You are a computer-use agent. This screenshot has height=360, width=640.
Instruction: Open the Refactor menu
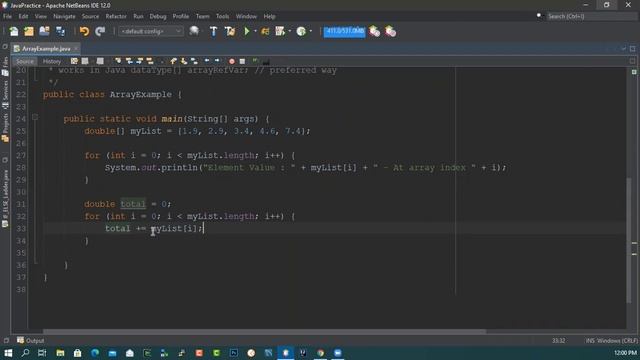(116, 16)
